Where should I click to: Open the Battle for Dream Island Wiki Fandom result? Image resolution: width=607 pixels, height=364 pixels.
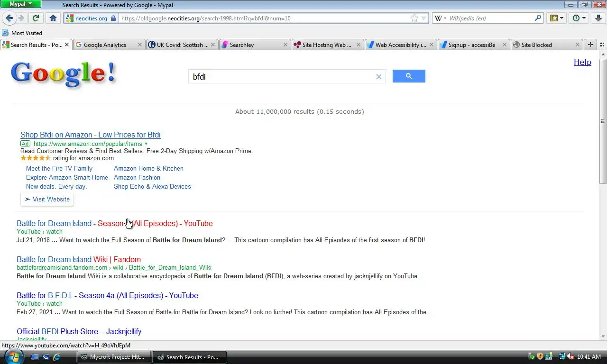[79, 259]
